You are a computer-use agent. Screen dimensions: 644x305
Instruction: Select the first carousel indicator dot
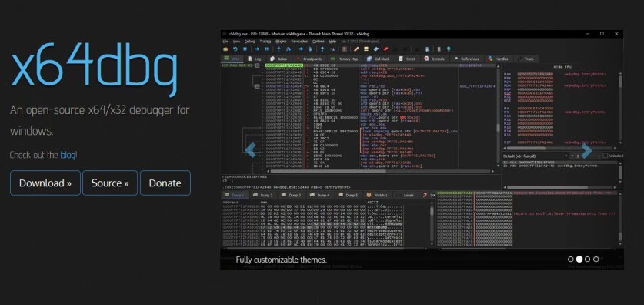coord(570,260)
